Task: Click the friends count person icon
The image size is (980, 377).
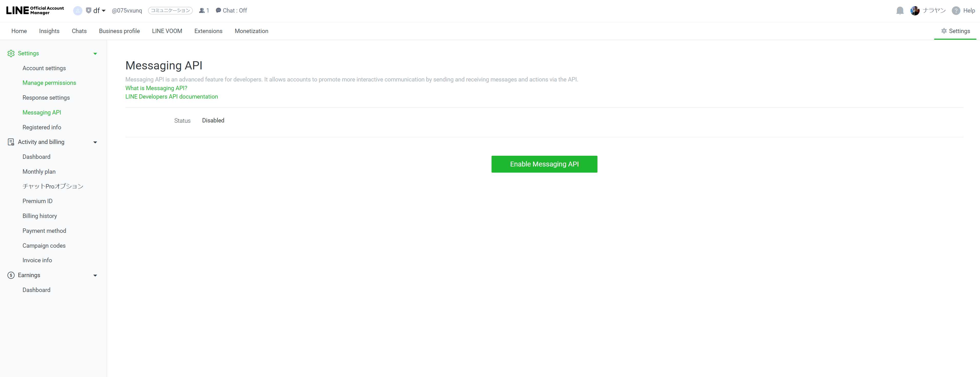Action: pos(202,11)
